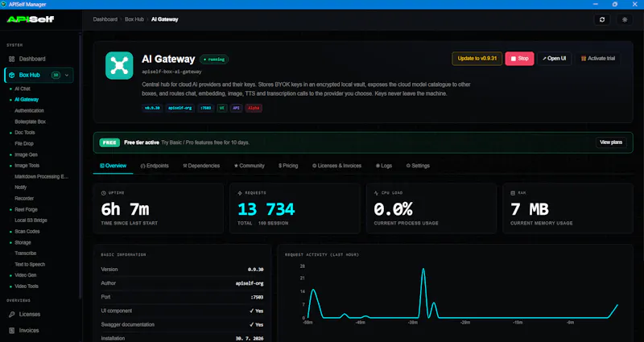This screenshot has width=644, height=342.
Task: Open Markdown Processing box in sidebar
Action: coord(42,176)
